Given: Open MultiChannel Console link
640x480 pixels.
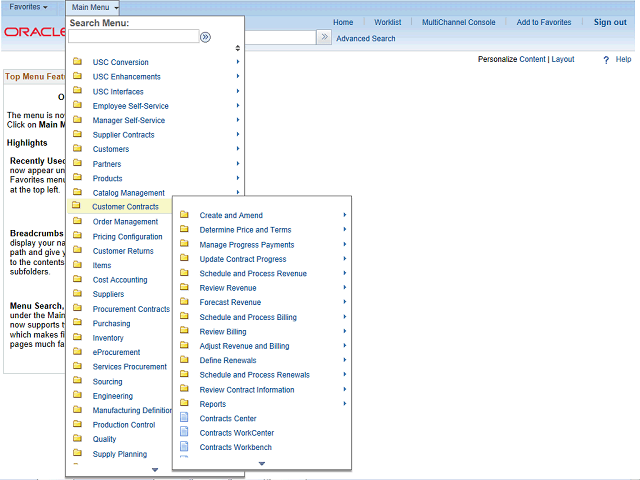Looking at the screenshot, I should coord(458,22).
